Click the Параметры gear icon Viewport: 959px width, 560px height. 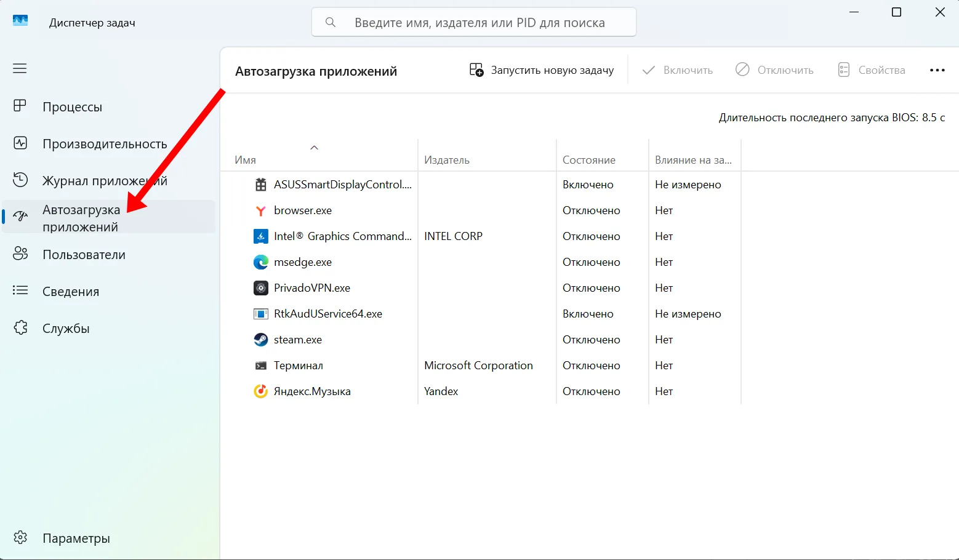20,537
